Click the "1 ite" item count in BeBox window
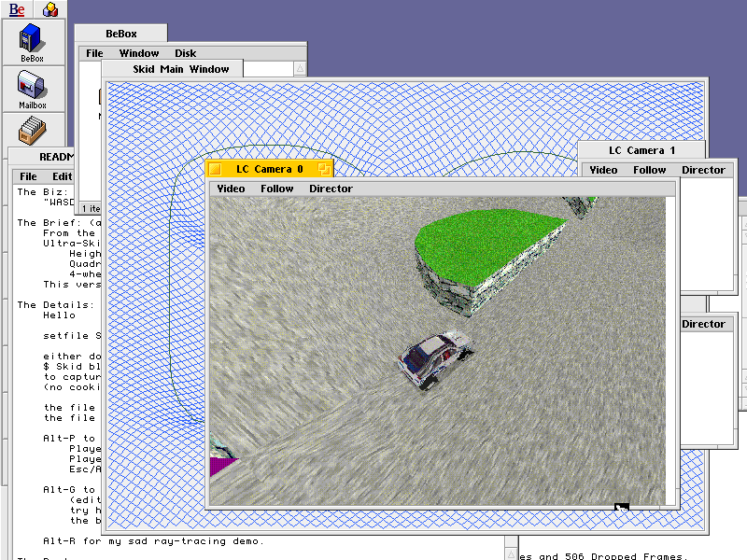 coord(91,208)
